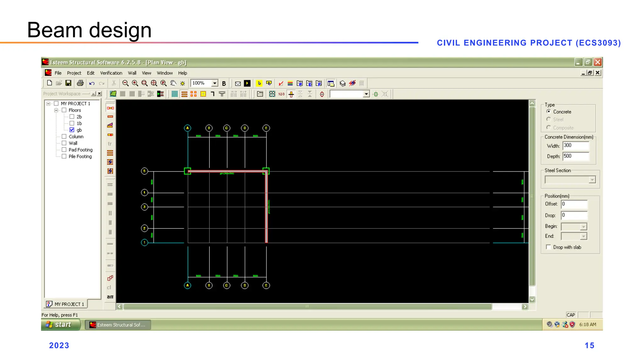The width and height of the screenshot is (644, 362).
Task: Click the four orange squares column icon
Action: (194, 94)
